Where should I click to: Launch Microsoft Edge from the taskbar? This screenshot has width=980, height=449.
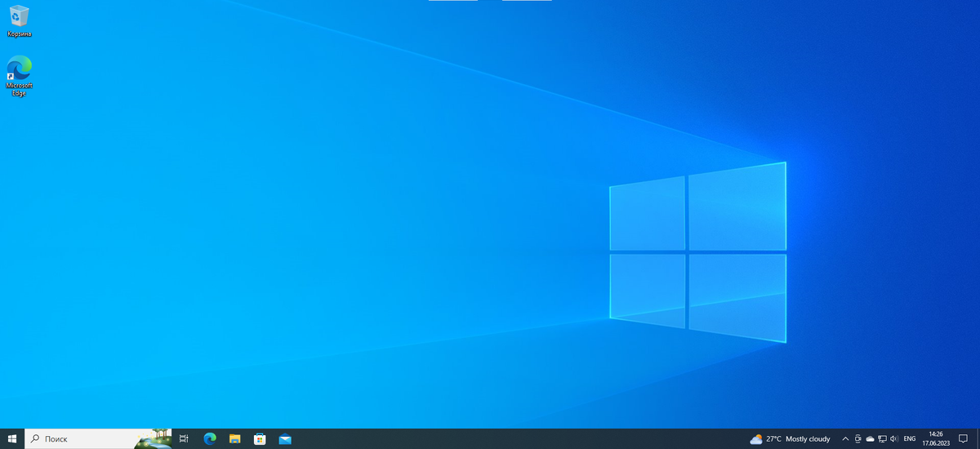tap(209, 439)
